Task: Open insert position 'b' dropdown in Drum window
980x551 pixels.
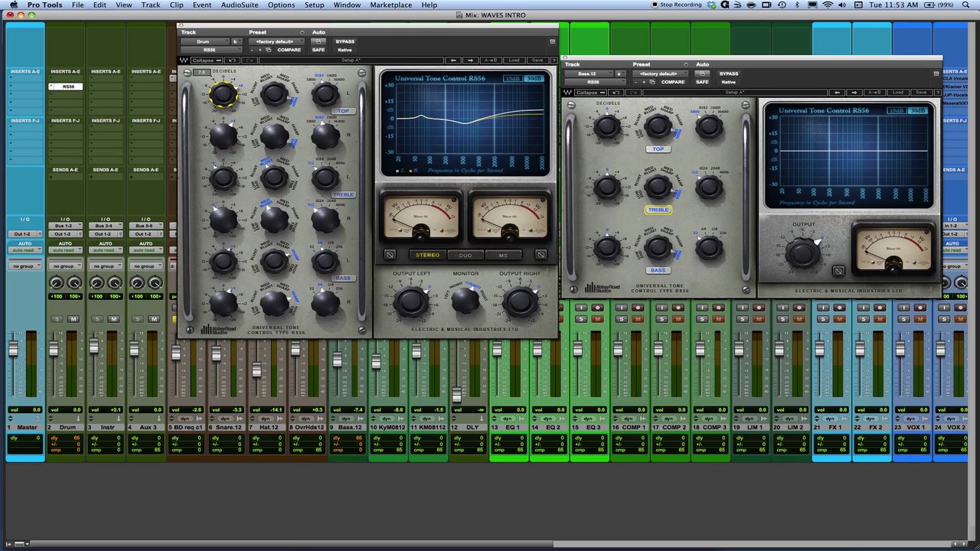Action: pos(237,41)
